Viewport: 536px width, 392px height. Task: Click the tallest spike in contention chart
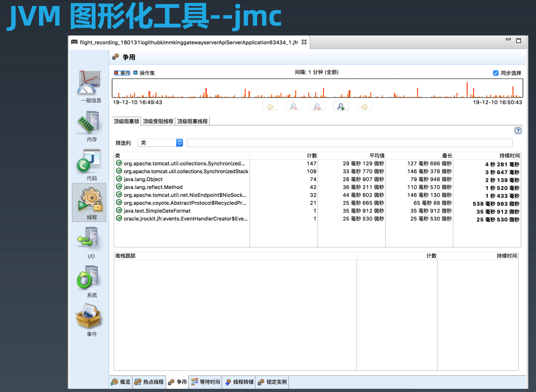467,90
